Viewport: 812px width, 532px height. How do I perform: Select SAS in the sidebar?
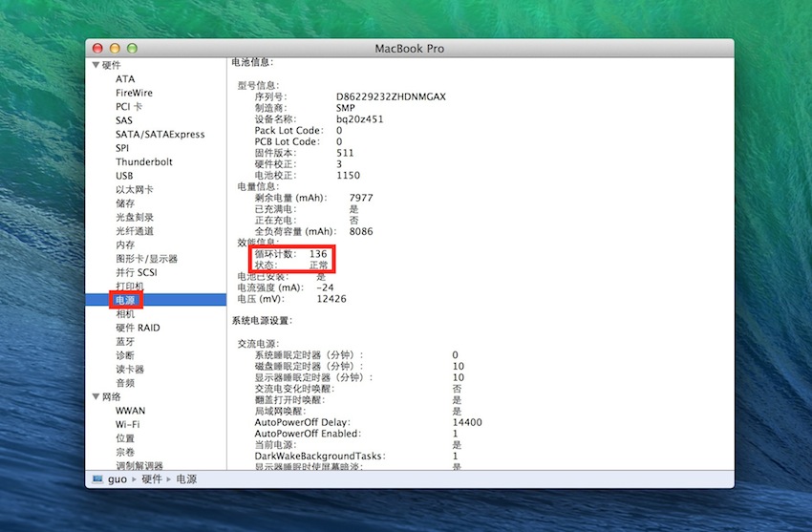tap(124, 120)
